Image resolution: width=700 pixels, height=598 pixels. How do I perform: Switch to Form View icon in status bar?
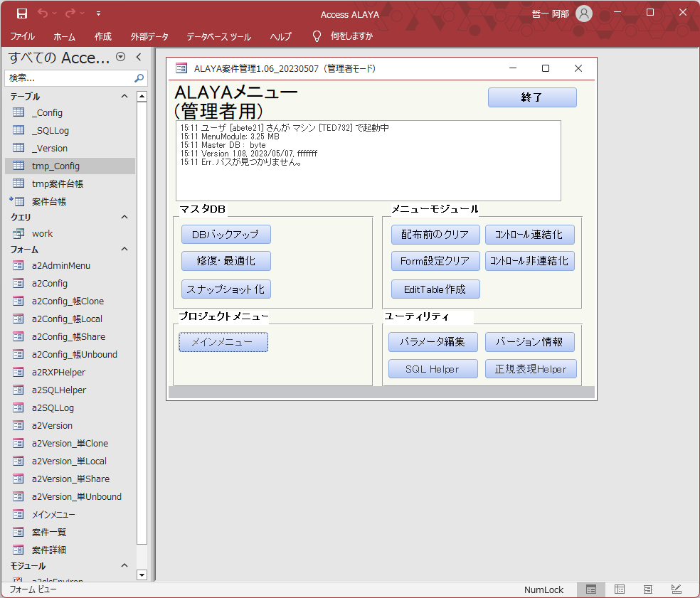coord(591,589)
